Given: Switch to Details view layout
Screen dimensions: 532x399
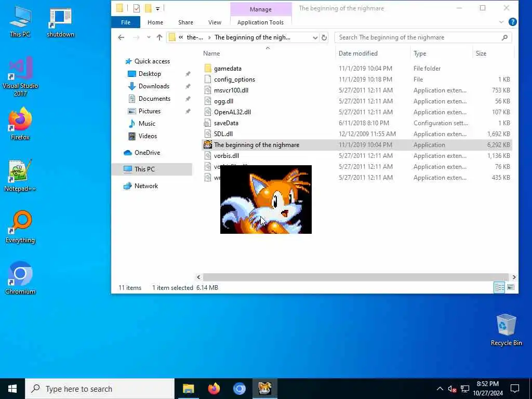Looking at the screenshot, I should point(499,288).
